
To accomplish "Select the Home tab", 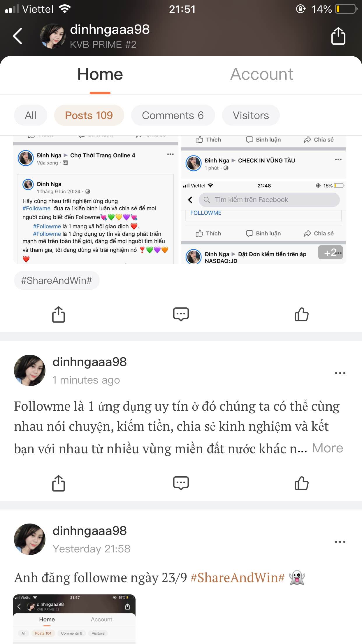I will point(100,74).
